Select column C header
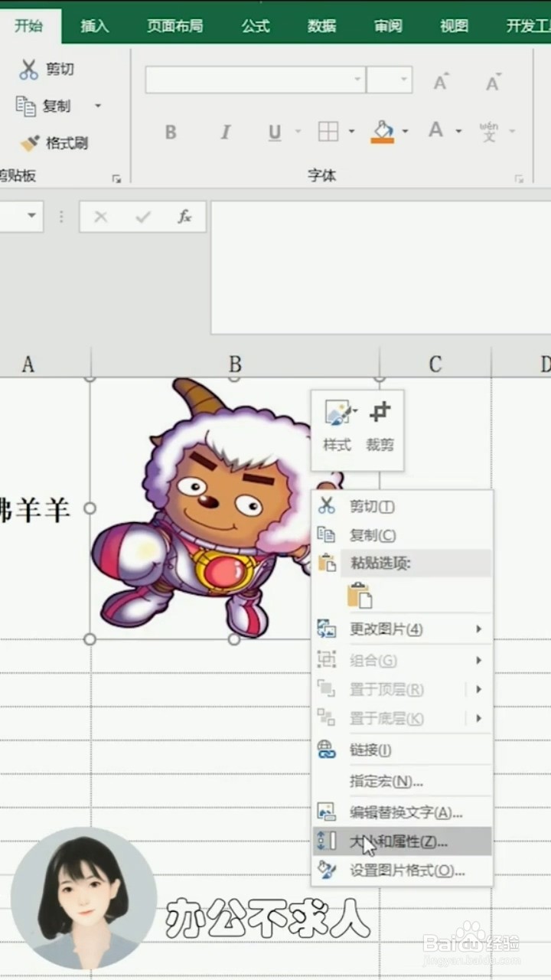The image size is (551, 980). pyautogui.click(x=435, y=364)
